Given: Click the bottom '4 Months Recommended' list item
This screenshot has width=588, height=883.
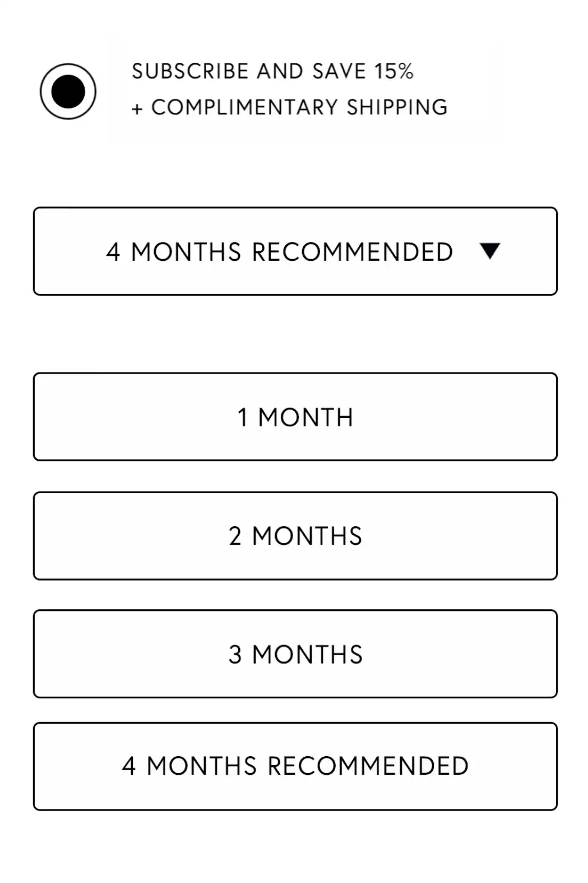Looking at the screenshot, I should pyautogui.click(x=295, y=766).
